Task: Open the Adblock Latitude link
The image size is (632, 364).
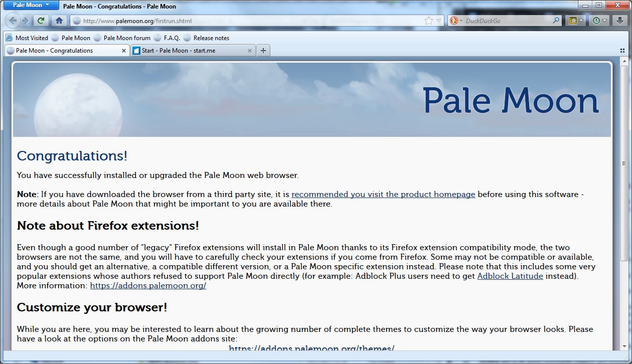Action: pos(510,276)
